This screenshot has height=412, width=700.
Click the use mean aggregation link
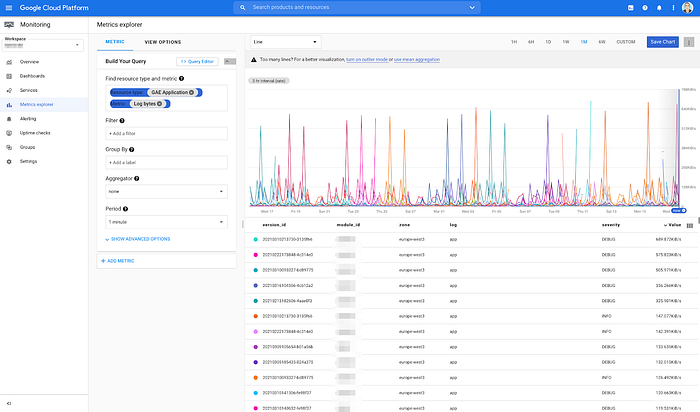tap(417, 59)
